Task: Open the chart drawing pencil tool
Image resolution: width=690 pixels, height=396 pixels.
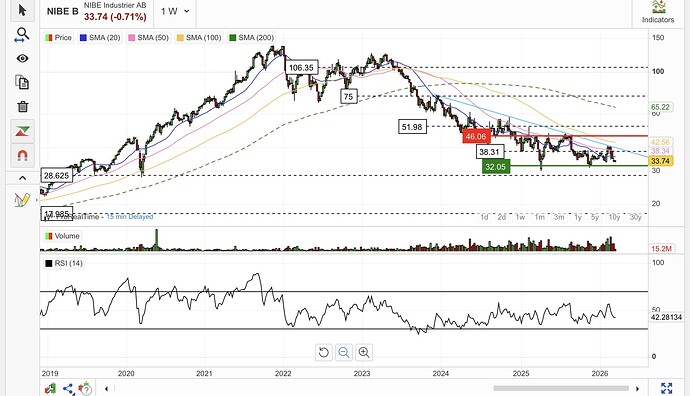Action: [x=22, y=200]
